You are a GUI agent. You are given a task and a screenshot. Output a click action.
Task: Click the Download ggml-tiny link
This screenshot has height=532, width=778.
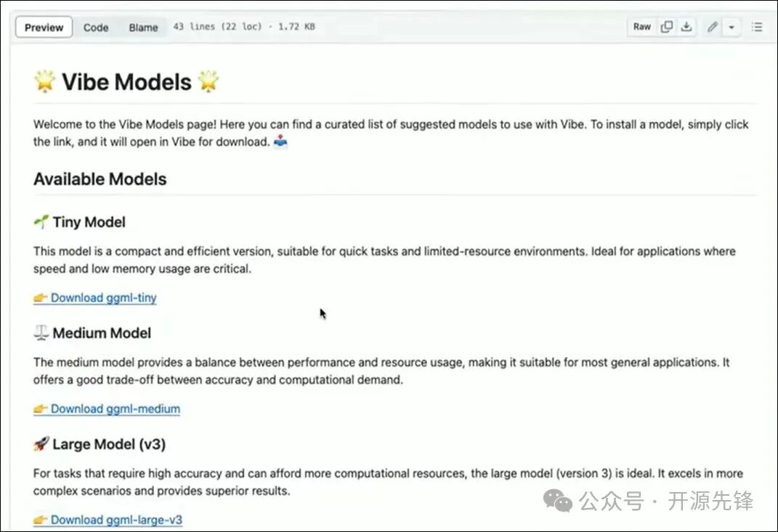[103, 298]
